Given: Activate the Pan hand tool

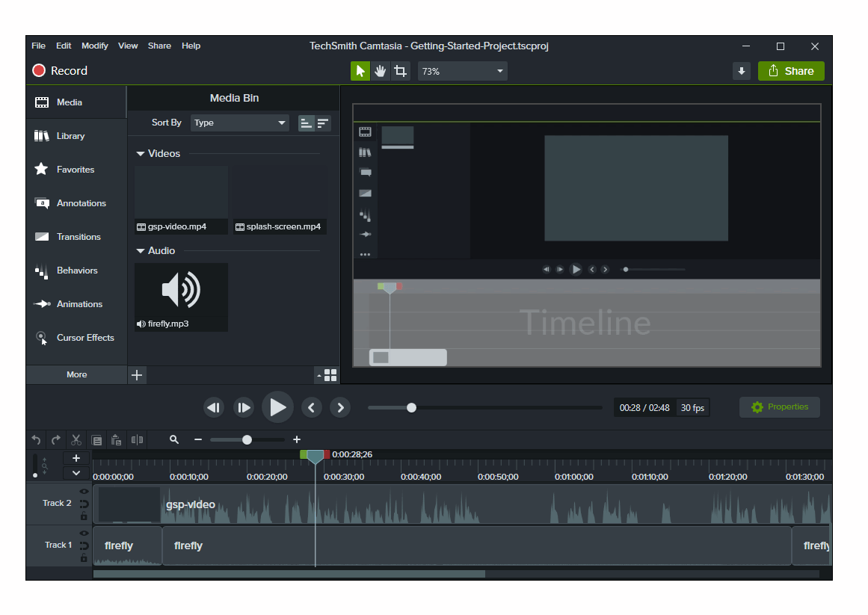Looking at the screenshot, I should [x=381, y=71].
